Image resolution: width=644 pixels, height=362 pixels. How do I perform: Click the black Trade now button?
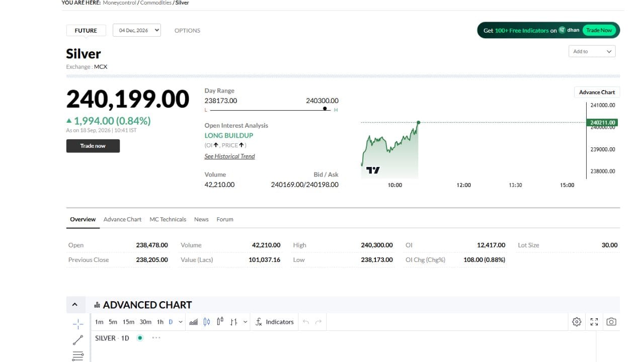pyautogui.click(x=93, y=146)
